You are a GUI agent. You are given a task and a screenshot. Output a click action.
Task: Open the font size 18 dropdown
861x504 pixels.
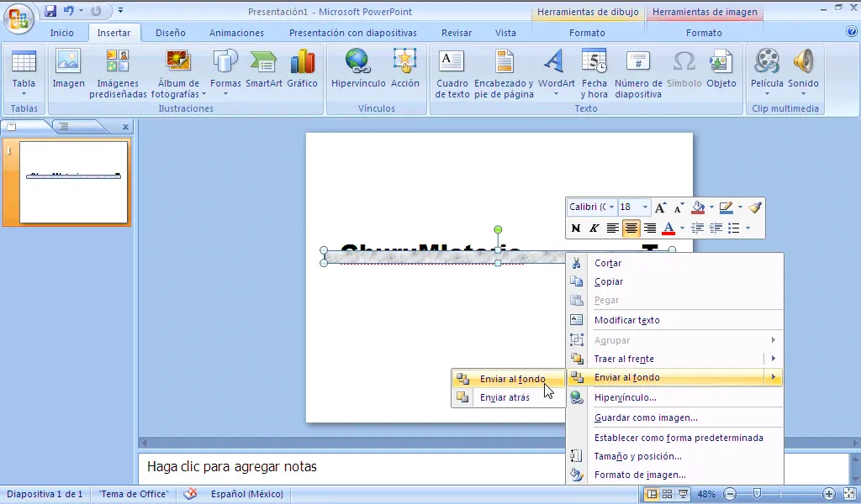pos(645,207)
